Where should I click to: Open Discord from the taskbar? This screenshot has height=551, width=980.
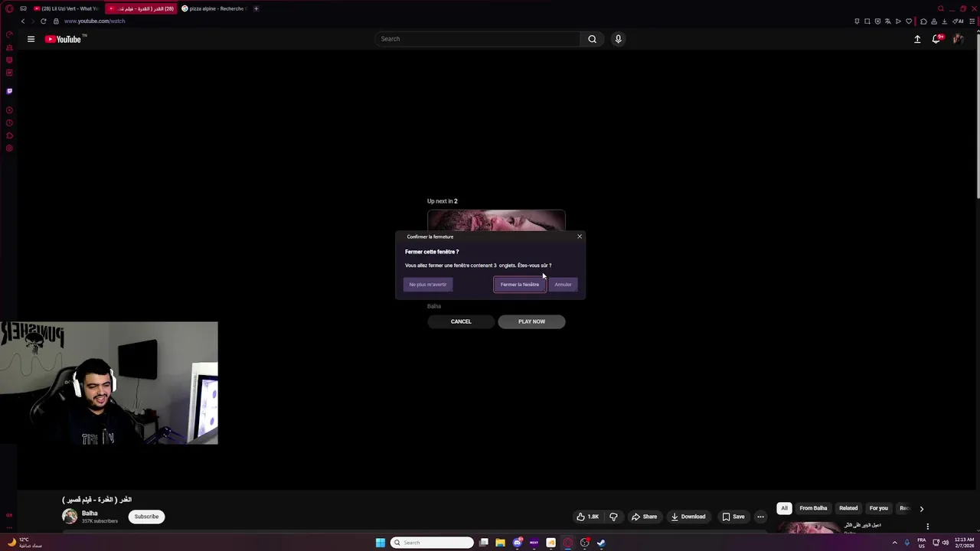[517, 543]
